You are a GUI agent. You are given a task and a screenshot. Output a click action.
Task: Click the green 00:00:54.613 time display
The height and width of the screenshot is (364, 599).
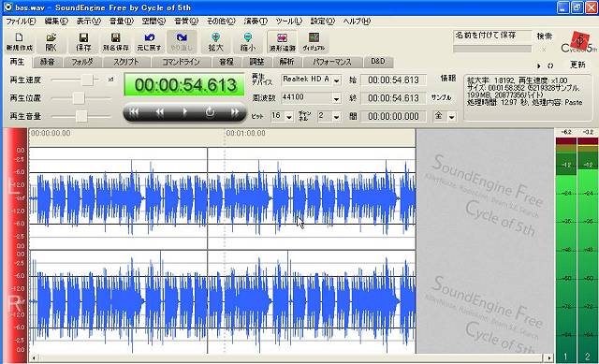[184, 85]
